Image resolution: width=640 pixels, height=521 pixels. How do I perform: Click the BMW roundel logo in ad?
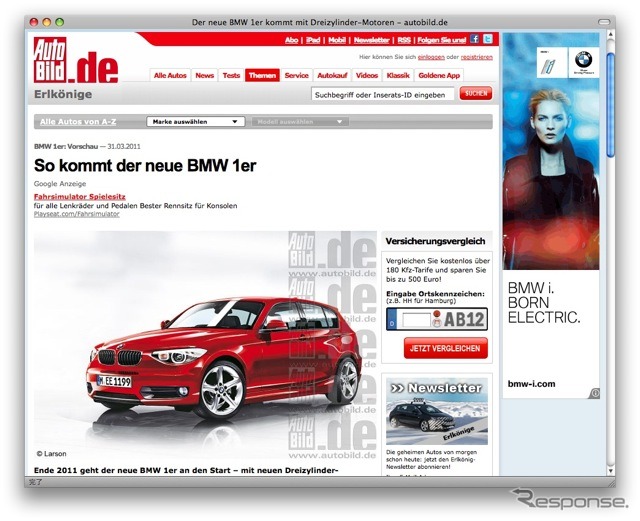click(x=584, y=62)
